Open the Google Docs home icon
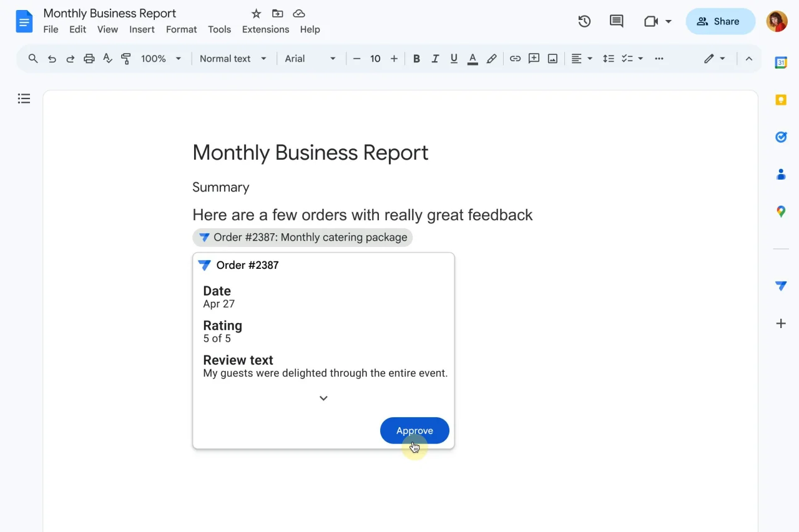 pyautogui.click(x=24, y=21)
